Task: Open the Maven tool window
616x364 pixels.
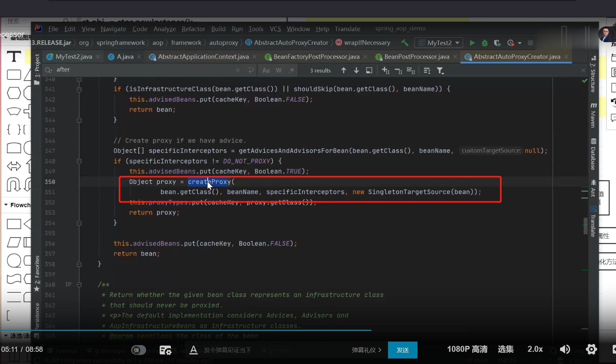Action: pos(593,115)
